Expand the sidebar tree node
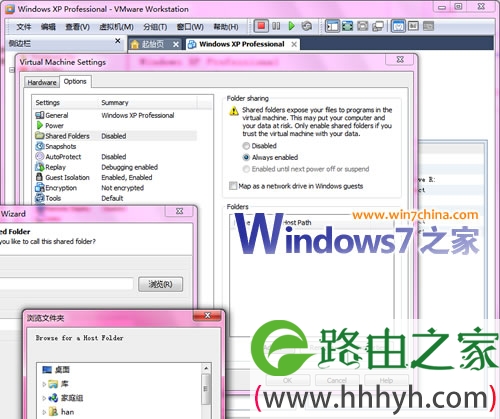 pos(12,70)
